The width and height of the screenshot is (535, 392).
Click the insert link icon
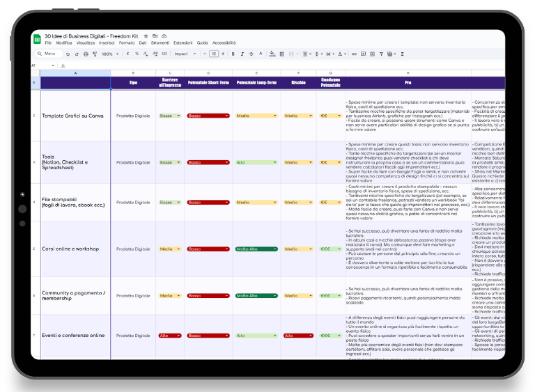click(x=354, y=54)
